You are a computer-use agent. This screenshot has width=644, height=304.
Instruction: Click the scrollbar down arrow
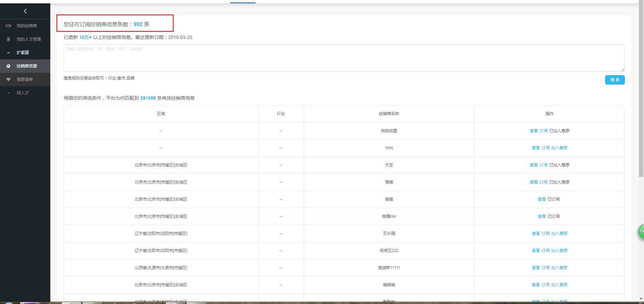coord(641,298)
